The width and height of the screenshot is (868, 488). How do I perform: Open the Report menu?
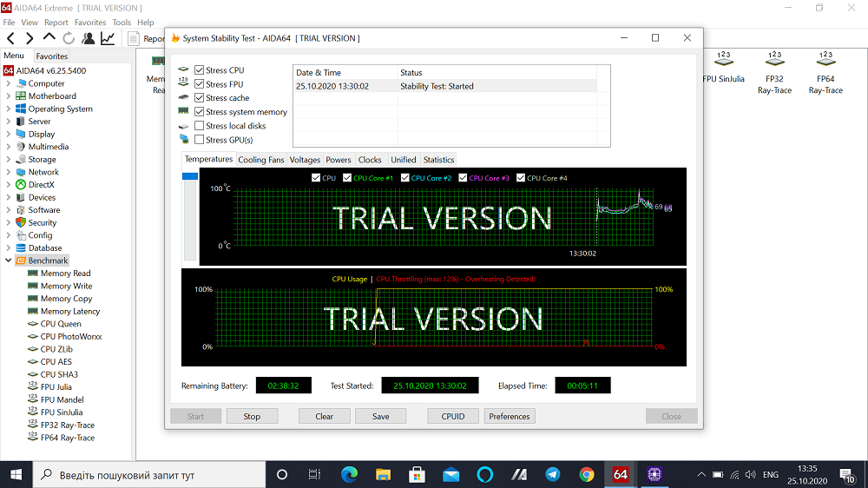point(56,23)
